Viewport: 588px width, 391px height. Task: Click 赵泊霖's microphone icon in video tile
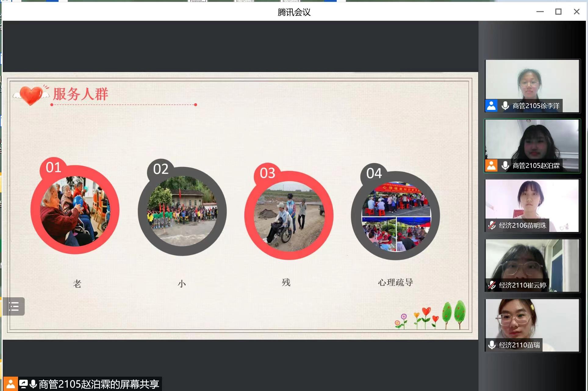coord(505,165)
